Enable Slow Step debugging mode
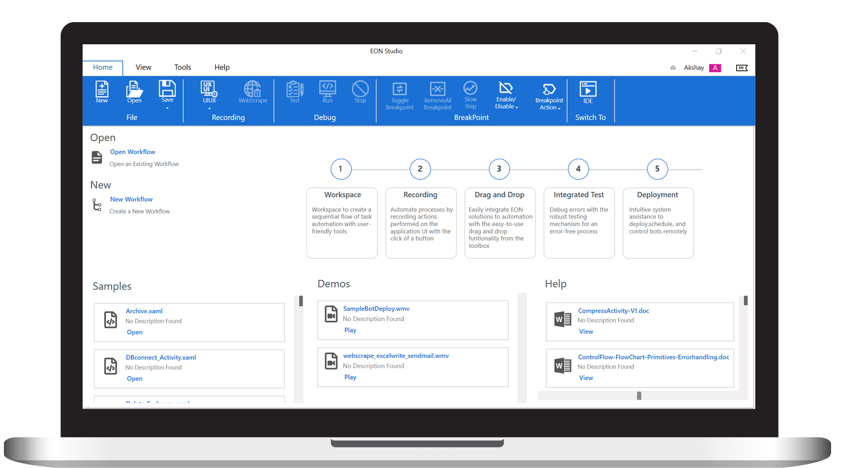Image resolution: width=868 pixels, height=468 pixels. 470,95
